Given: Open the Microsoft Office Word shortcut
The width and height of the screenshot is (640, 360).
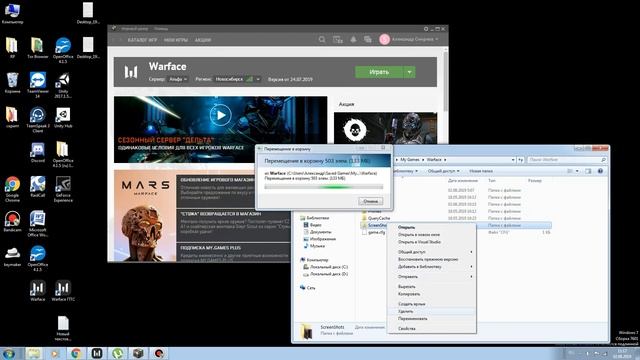Looking at the screenshot, I should (38, 224).
